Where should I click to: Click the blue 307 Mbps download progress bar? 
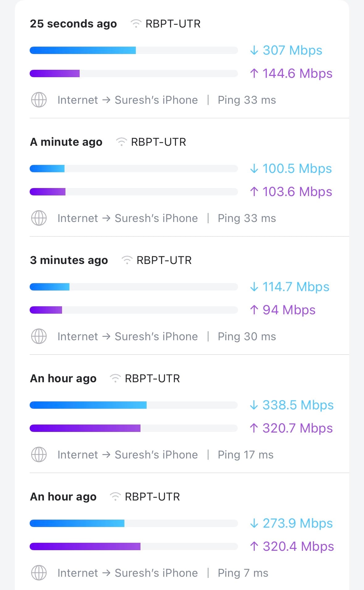pyautogui.click(x=83, y=50)
